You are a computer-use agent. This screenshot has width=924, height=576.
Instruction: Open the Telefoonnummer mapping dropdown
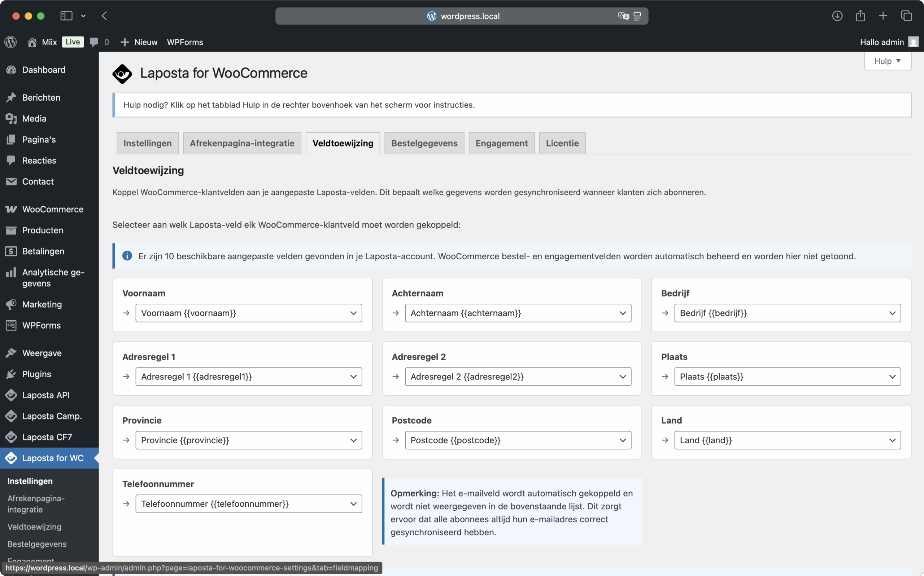[x=249, y=504]
